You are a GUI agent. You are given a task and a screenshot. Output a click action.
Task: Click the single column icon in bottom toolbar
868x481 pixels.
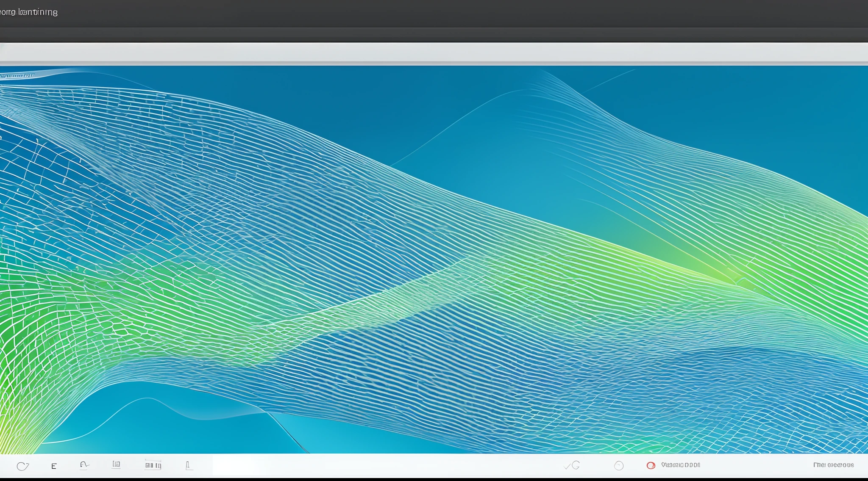[x=189, y=466]
